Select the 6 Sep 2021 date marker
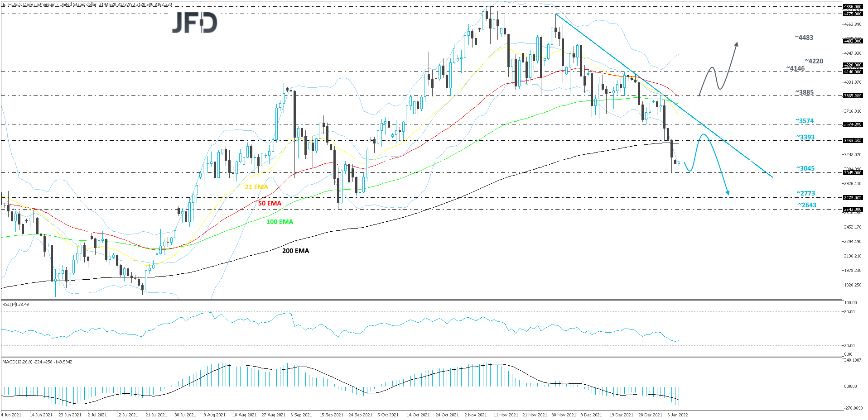868x420 pixels. pos(301,415)
